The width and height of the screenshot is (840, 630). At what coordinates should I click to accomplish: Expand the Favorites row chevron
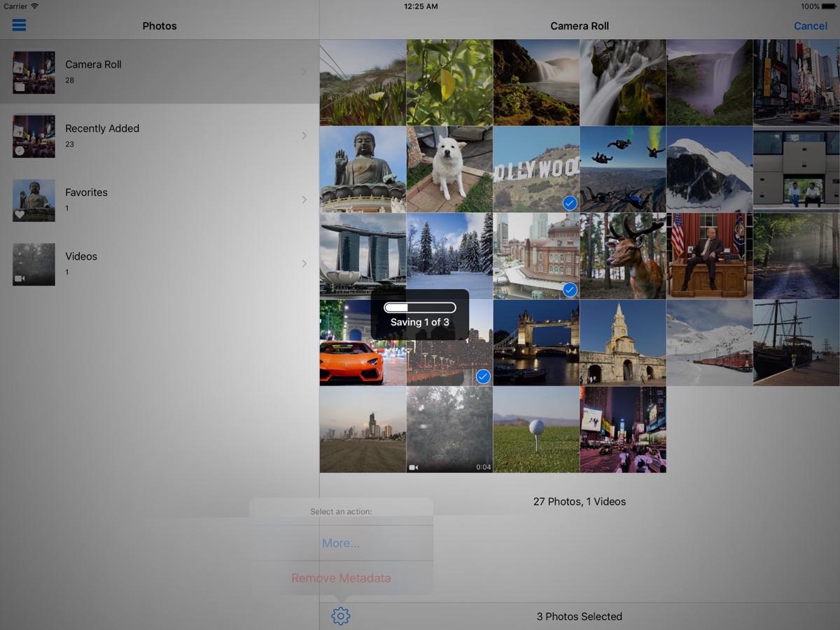pos(304,199)
